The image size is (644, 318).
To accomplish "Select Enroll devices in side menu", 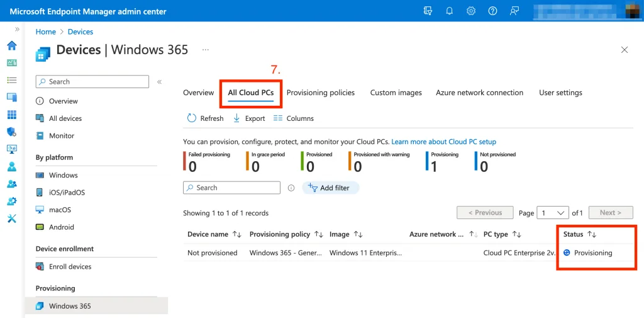I will (x=70, y=266).
